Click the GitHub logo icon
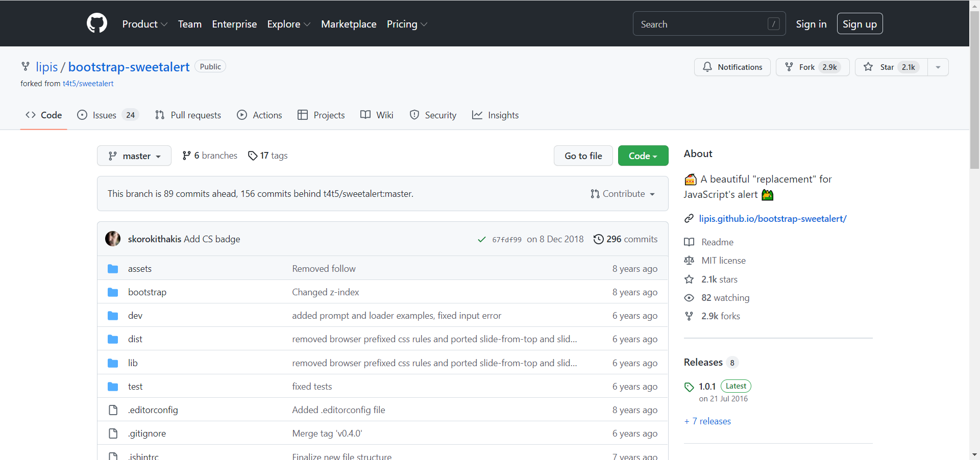980x460 pixels. (97, 23)
